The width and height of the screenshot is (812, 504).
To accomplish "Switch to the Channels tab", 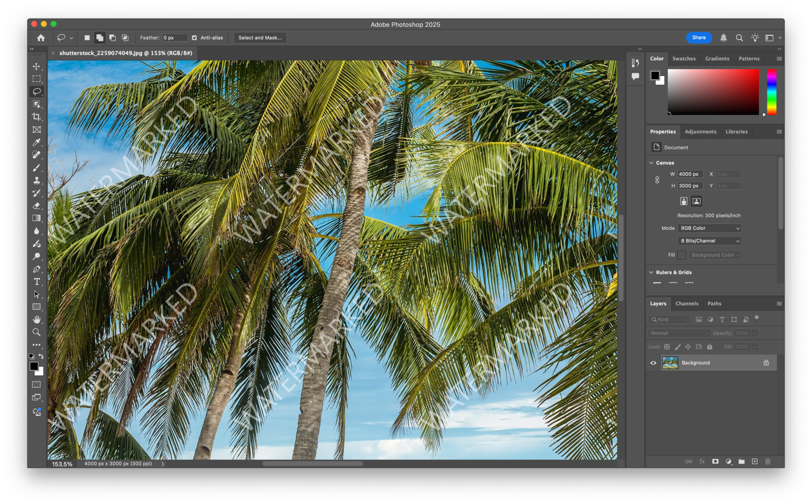I will coord(687,303).
